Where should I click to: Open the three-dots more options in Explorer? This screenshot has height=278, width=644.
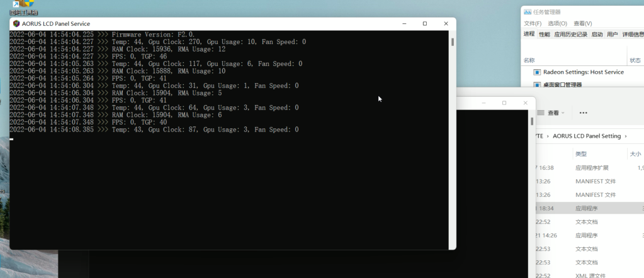pyautogui.click(x=583, y=113)
